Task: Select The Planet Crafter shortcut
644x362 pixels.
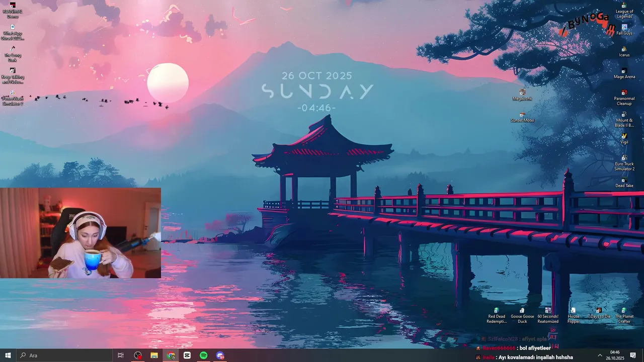Action: click(624, 316)
